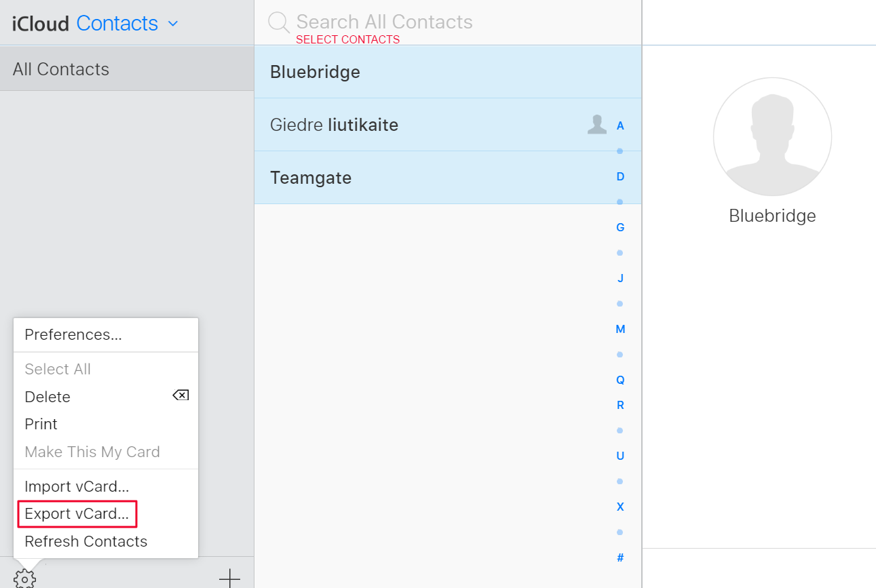This screenshot has height=588, width=876.
Task: Click the Bluebridge profile avatar
Action: click(x=772, y=137)
